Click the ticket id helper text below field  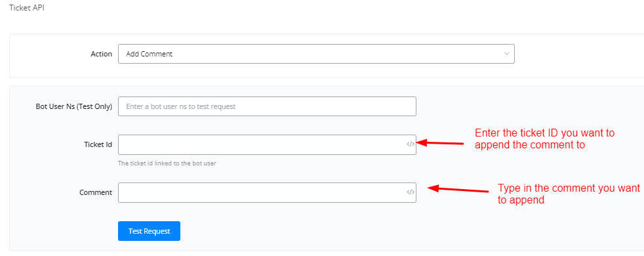(x=167, y=163)
